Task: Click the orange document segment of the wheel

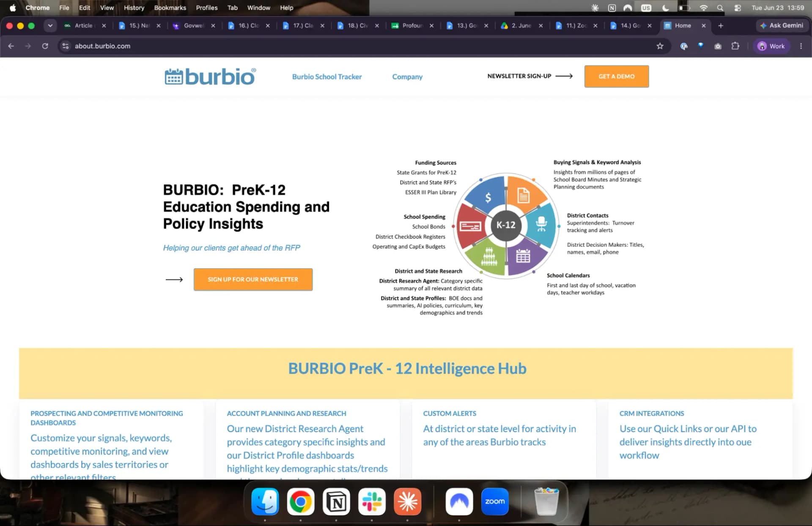Action: coord(524,195)
